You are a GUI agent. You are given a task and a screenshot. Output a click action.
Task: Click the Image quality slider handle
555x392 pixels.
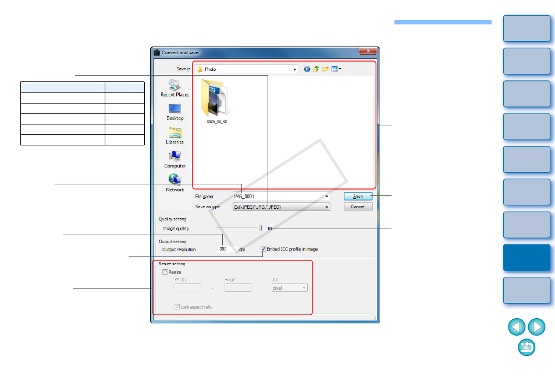pyautogui.click(x=261, y=228)
